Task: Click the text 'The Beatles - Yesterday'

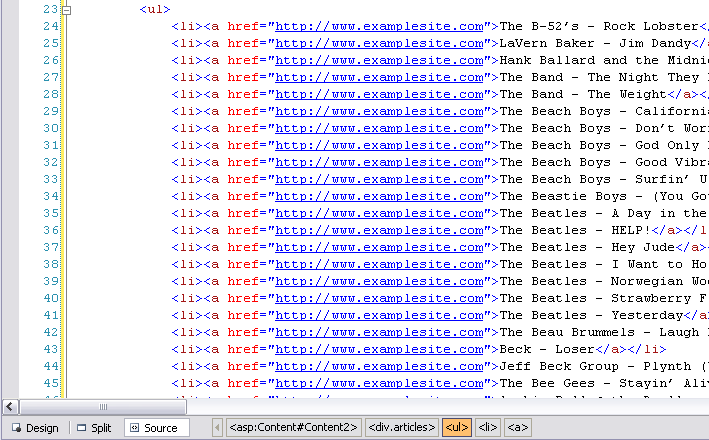Action: pyautogui.click(x=591, y=315)
